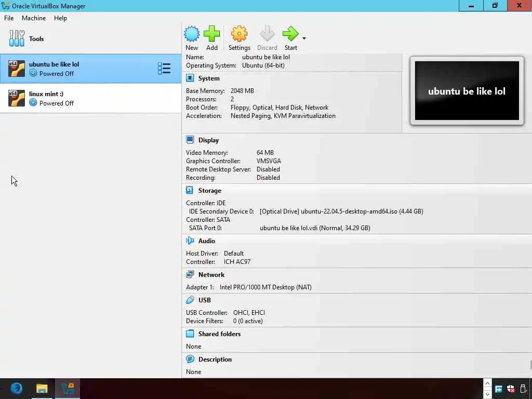Click audio controller value 'ICH AC97'
The height and width of the screenshot is (399, 532).
237,262
